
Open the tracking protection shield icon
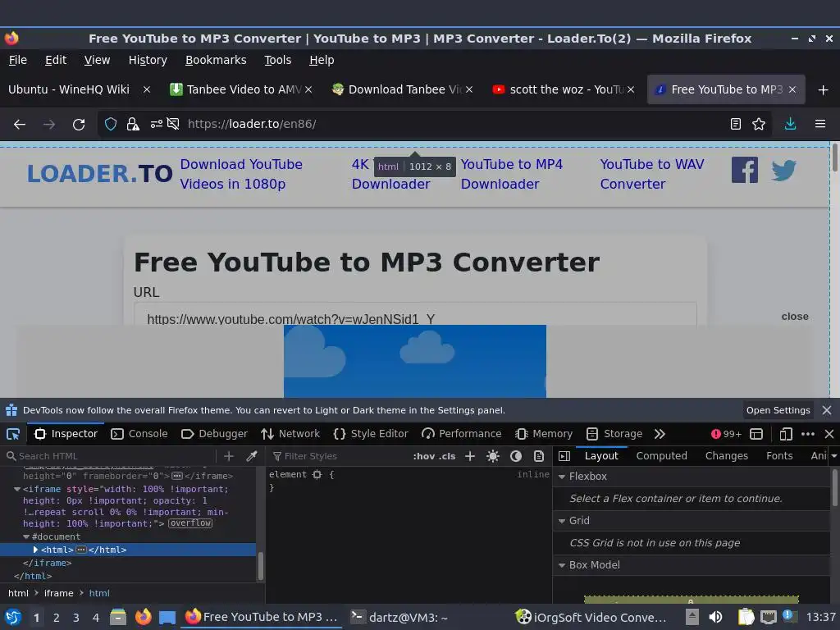click(x=111, y=125)
